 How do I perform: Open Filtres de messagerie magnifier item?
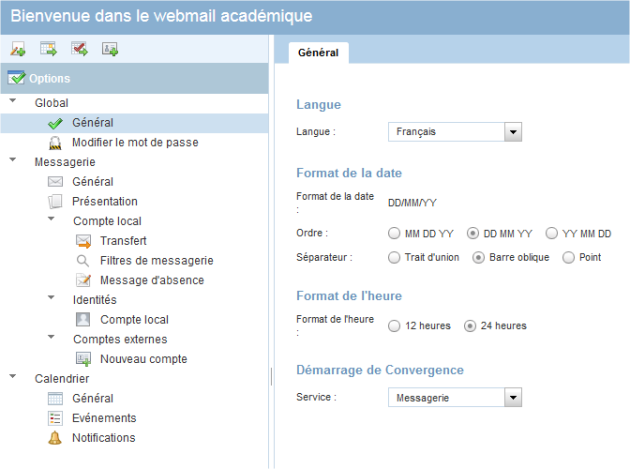tap(156, 260)
